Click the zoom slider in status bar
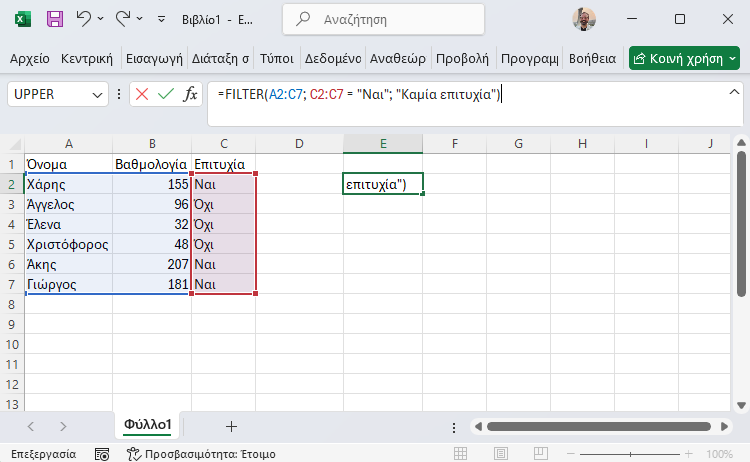Image resolution: width=750 pixels, height=462 pixels. tap(630, 453)
